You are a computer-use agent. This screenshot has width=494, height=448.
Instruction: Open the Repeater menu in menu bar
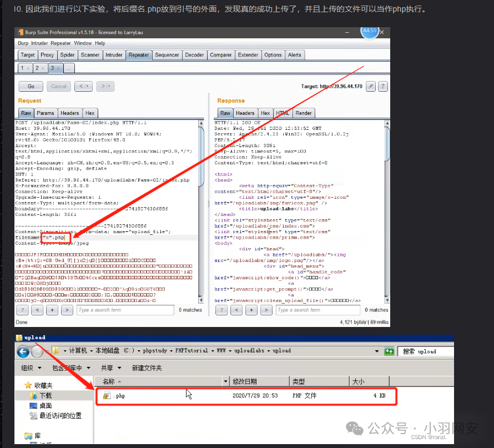tap(61, 43)
